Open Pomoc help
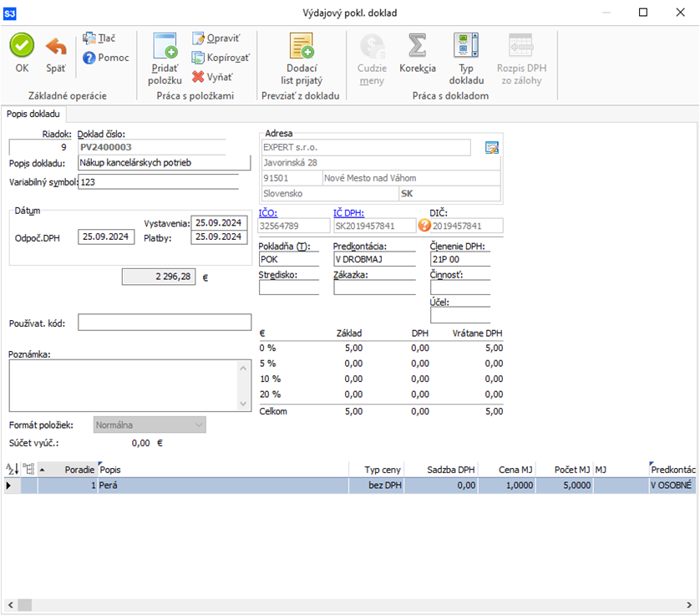This screenshot has height=616, width=700. click(106, 58)
